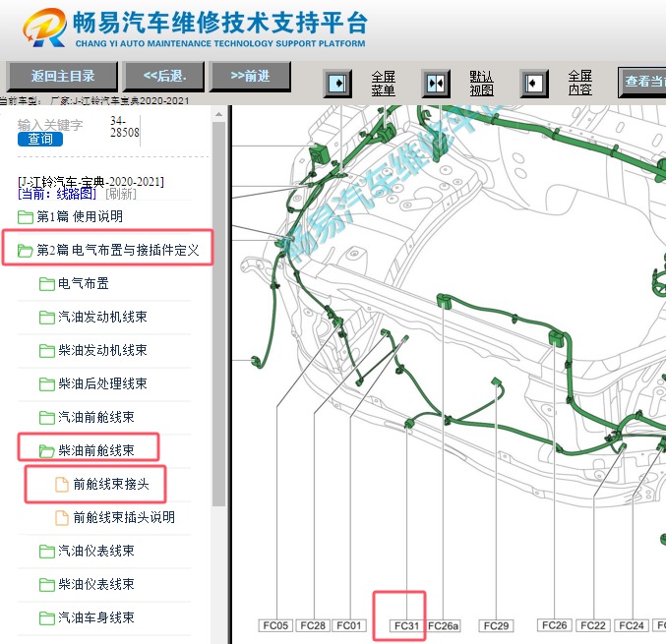The width and height of the screenshot is (666, 644).
Task: Select connector label FC26a in diagram
Action: [x=443, y=626]
